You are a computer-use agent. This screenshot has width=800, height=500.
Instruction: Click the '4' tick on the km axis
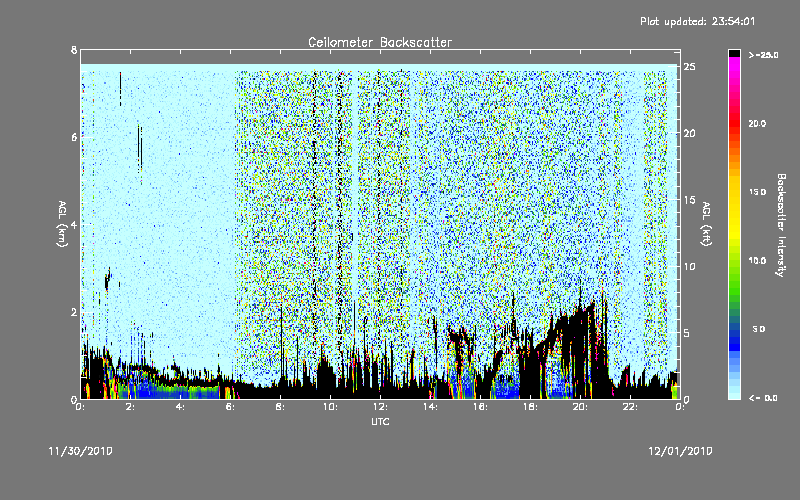(x=74, y=225)
